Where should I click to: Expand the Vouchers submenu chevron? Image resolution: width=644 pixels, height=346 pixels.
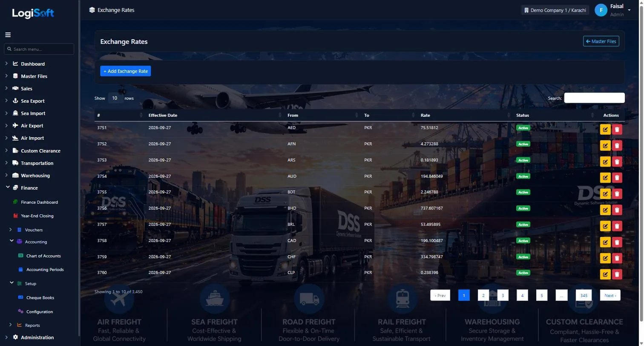pos(11,230)
